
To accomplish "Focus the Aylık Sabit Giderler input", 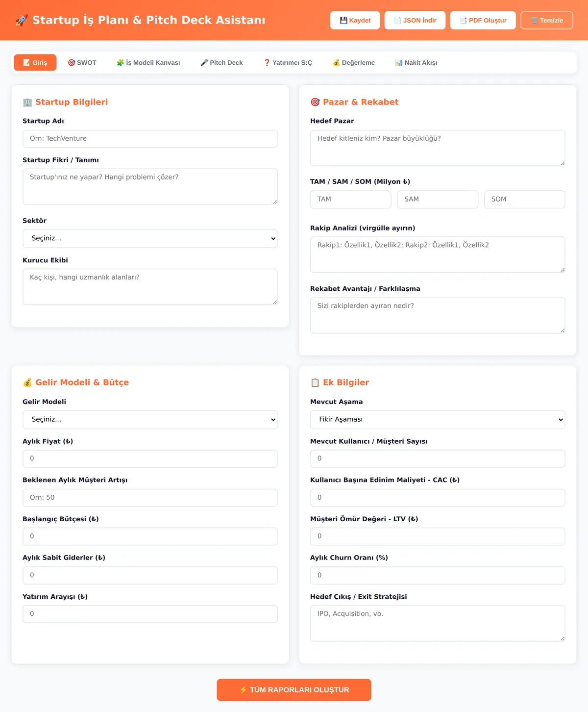I will [150, 575].
